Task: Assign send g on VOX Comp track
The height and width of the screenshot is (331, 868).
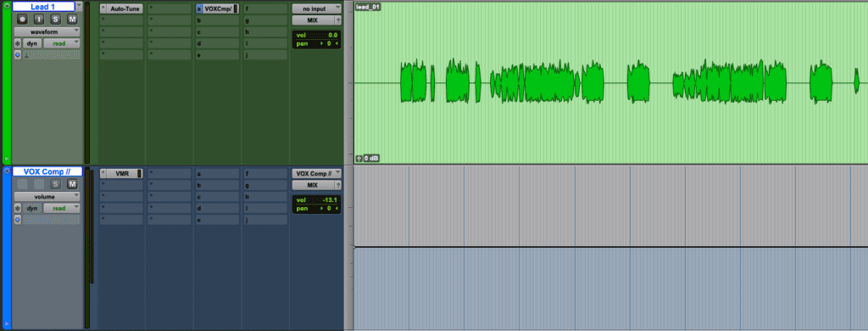Action: point(264,185)
